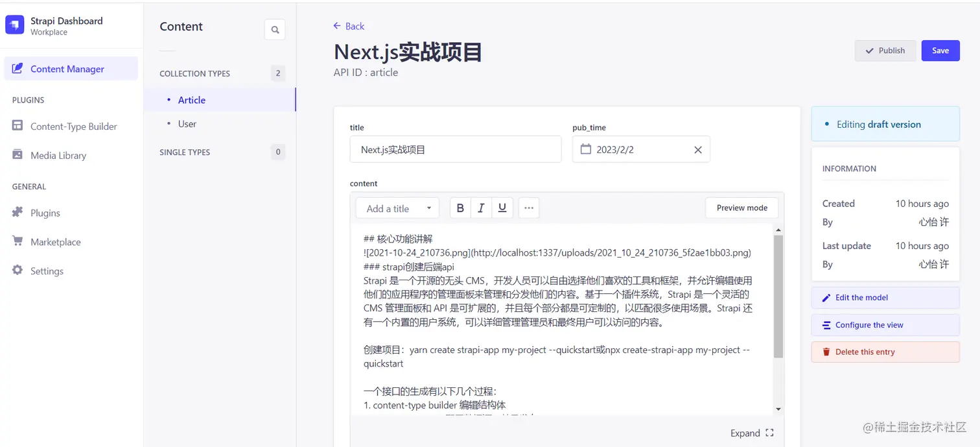This screenshot has width=980, height=447.
Task: Expand the content editor
Action: click(752, 433)
